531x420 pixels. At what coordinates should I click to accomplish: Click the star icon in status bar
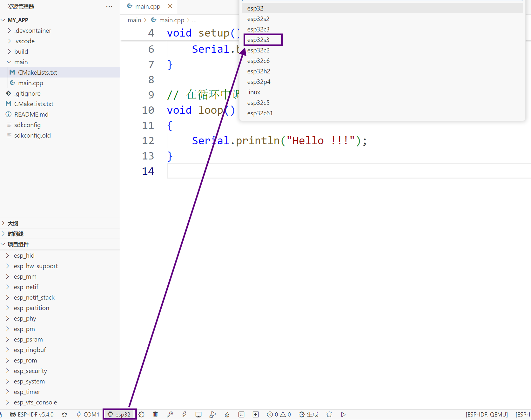tap(64, 414)
